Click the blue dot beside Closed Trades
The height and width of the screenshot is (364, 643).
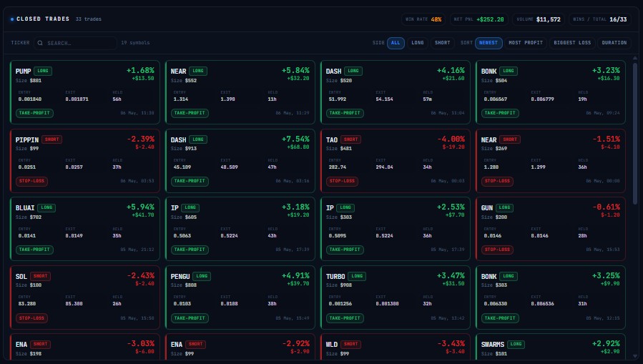coord(12,19)
